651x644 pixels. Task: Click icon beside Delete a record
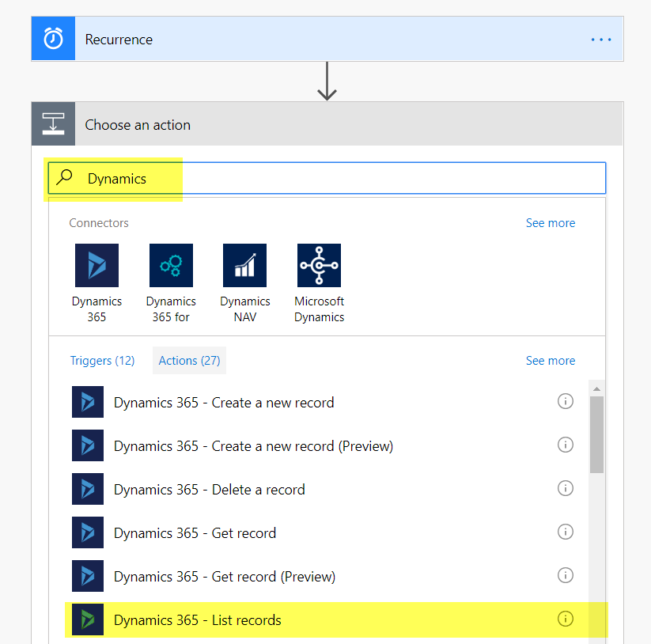(x=88, y=489)
